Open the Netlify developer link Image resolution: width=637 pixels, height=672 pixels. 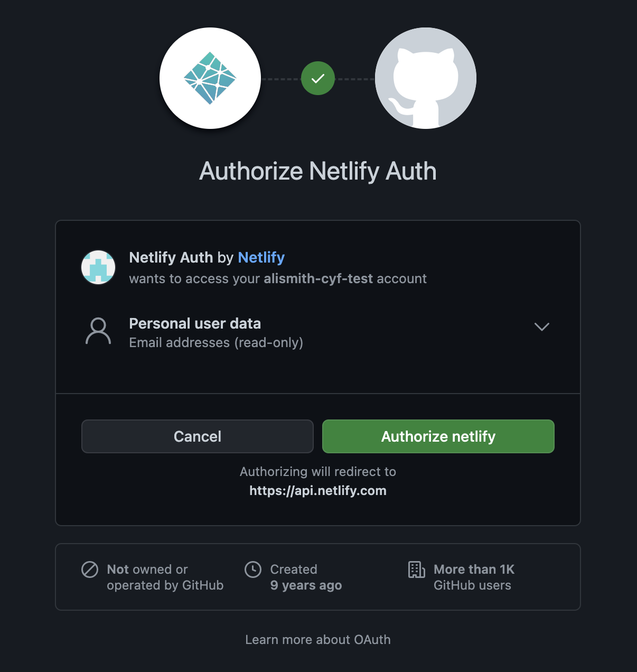click(x=261, y=257)
